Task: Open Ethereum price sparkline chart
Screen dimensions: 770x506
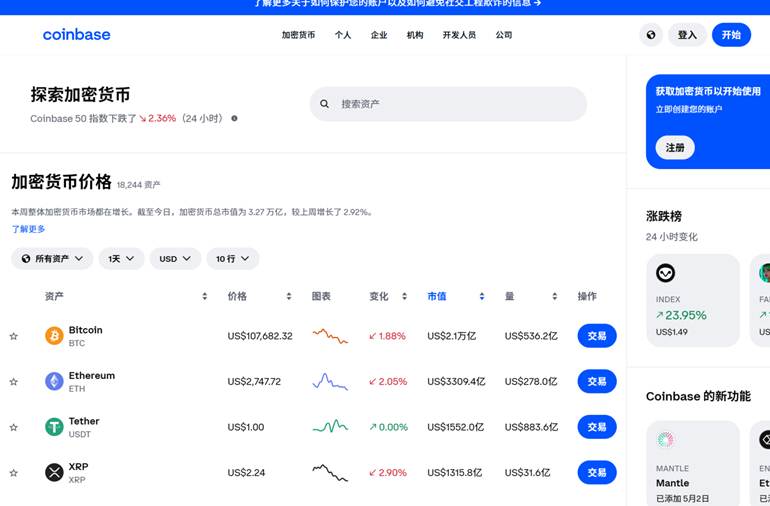Action: point(330,381)
